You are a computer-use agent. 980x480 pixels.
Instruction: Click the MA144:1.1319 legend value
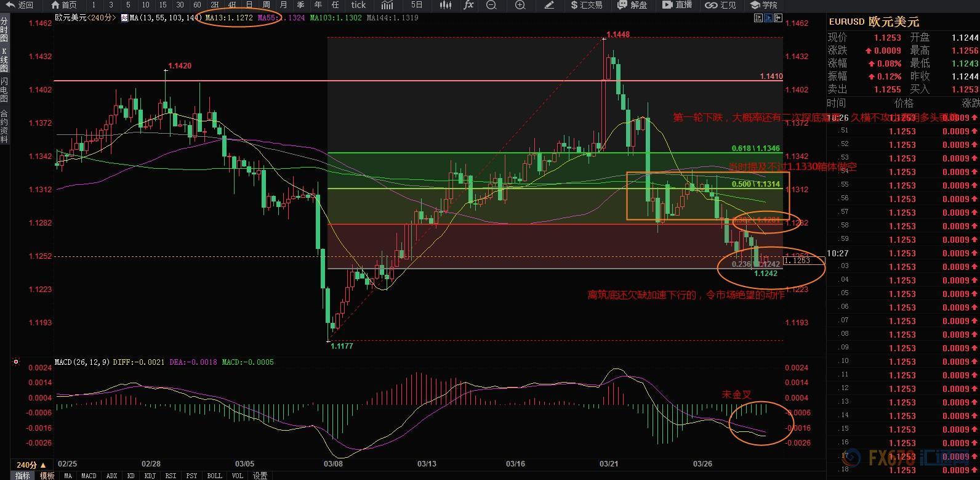click(392, 18)
